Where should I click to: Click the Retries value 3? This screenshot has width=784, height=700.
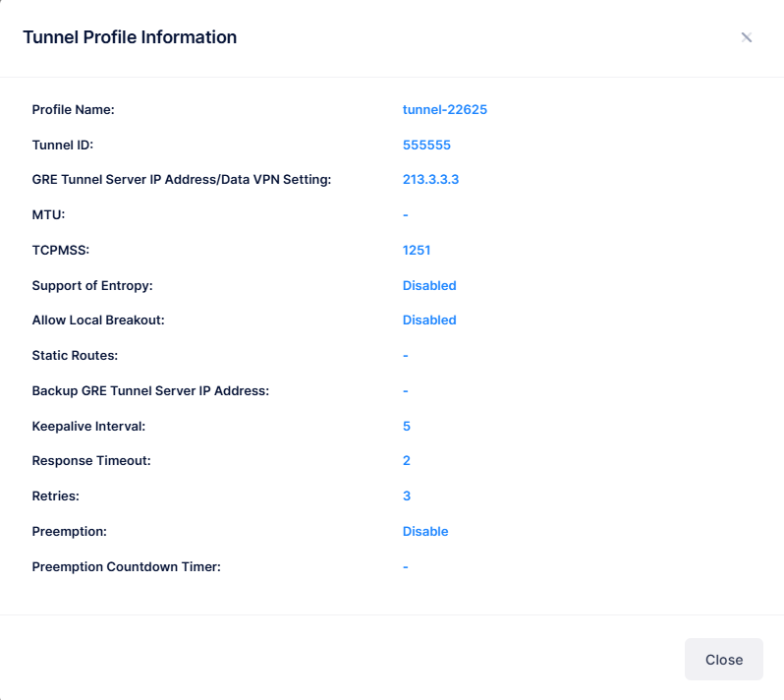[407, 496]
